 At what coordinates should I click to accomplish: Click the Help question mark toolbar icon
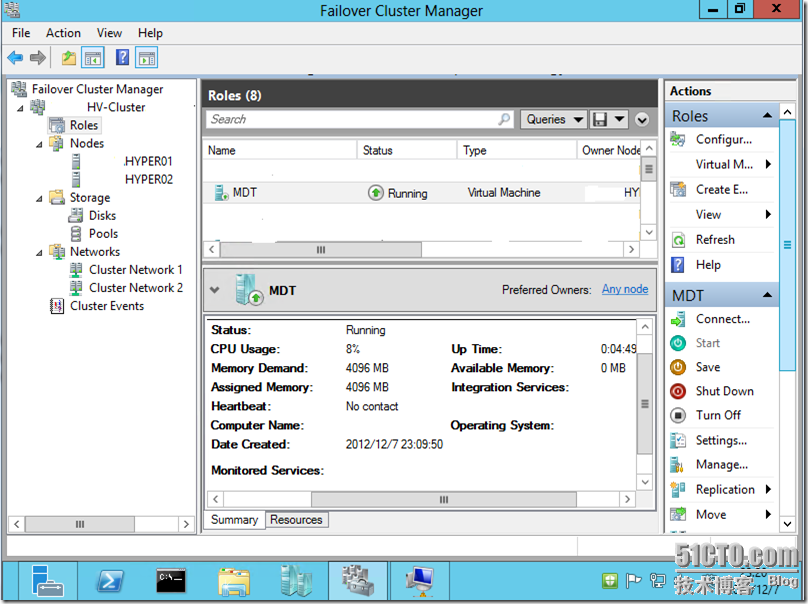coord(122,57)
